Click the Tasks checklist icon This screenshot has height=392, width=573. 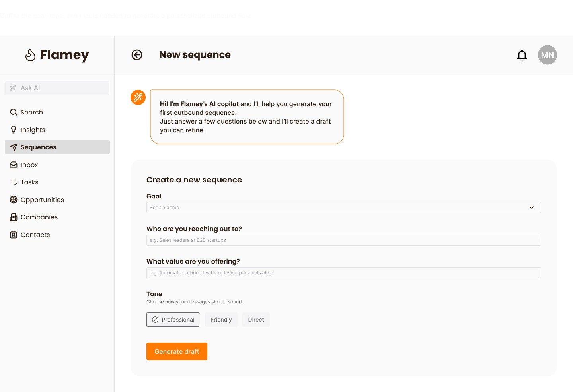point(14,182)
